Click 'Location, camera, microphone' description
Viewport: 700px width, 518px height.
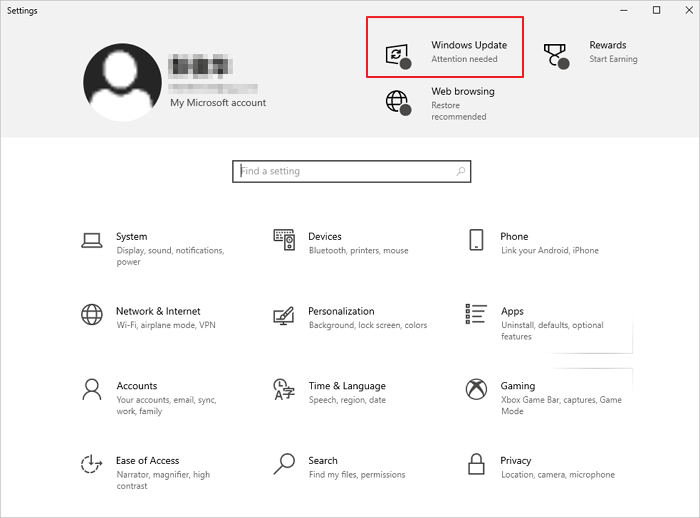(x=558, y=474)
